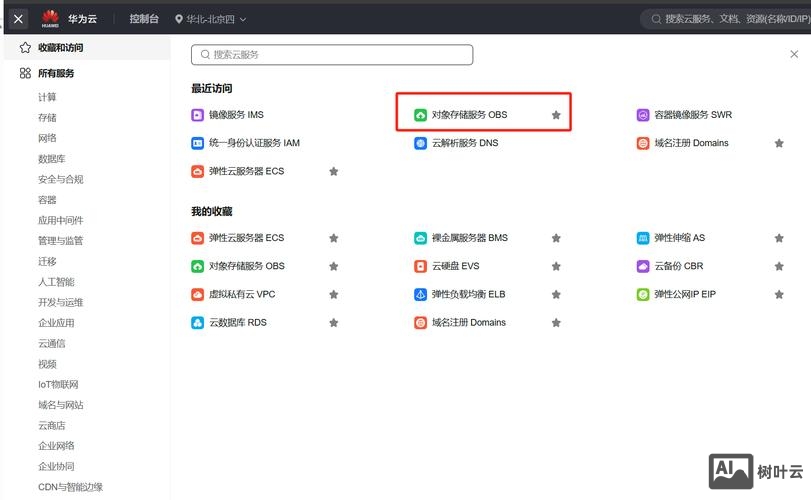Select 收藏和访问 in the left panel
This screenshot has width=811, height=500.
(60, 47)
